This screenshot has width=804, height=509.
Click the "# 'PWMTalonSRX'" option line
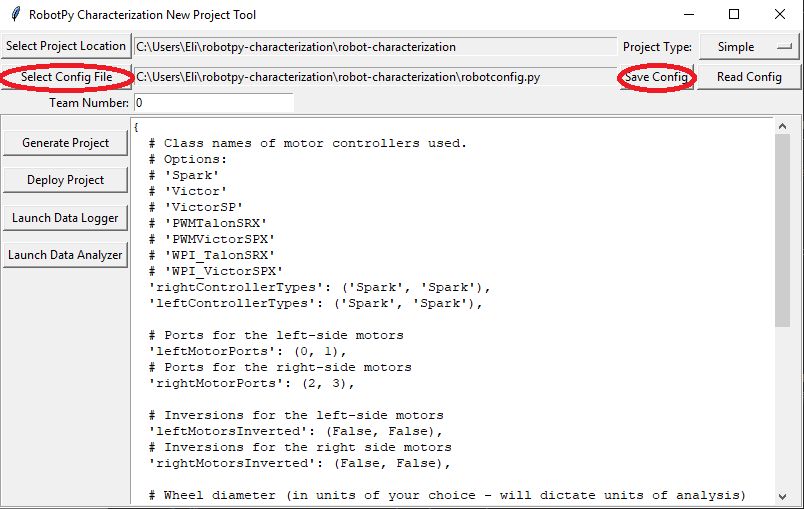pyautogui.click(x=208, y=223)
